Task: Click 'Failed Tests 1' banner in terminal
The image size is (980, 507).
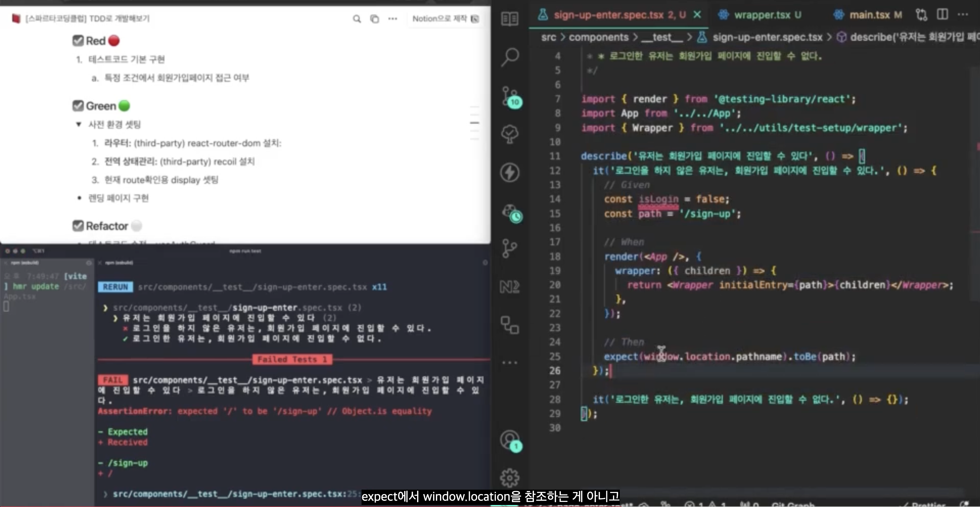Action: click(x=292, y=359)
